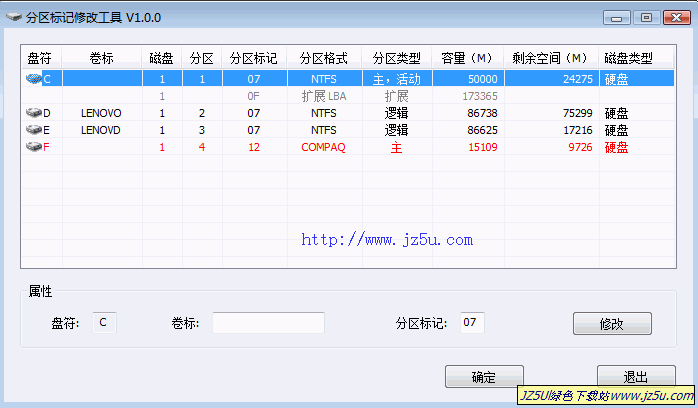The height and width of the screenshot is (408, 698).
Task: Click the 主，活动 partition type cell
Action: coord(397,79)
